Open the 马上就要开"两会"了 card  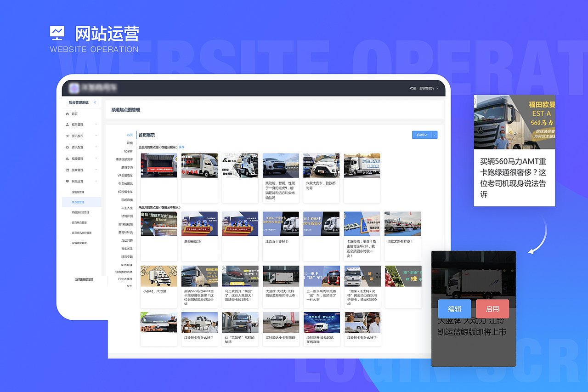240,287
